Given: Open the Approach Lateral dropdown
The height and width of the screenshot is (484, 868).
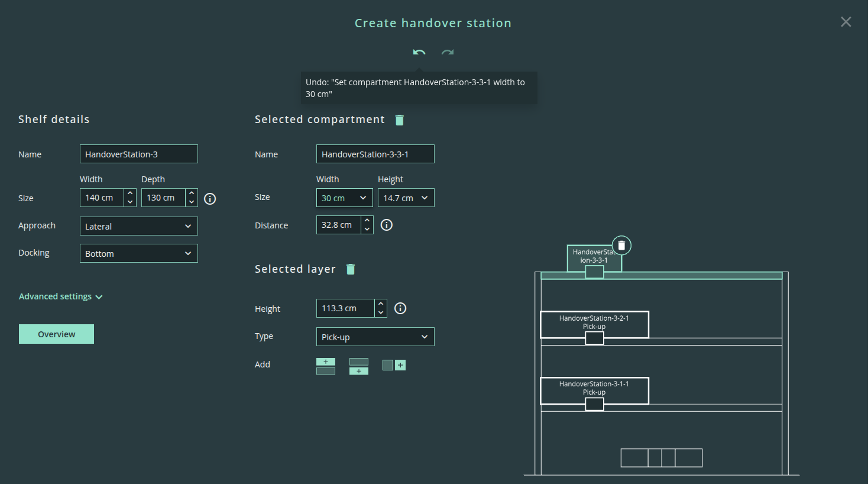Looking at the screenshot, I should click(139, 226).
